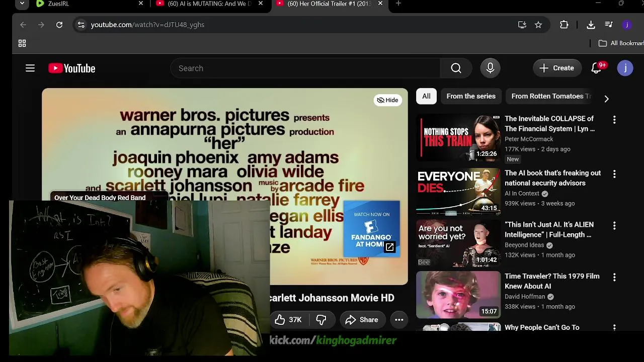Open Time Traveler? This 1979 Film title
The height and width of the screenshot is (362, 644).
click(x=552, y=281)
